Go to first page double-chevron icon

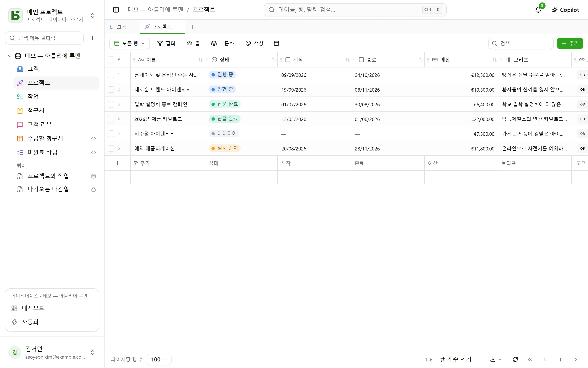[530, 359]
